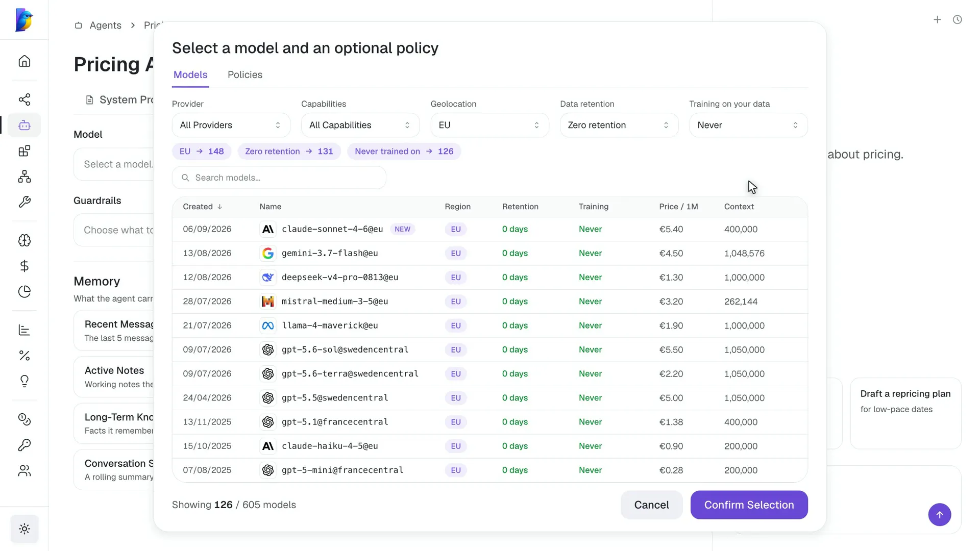Click the pie chart sidebar icon
This screenshot has width=980, height=551.
coord(24,291)
